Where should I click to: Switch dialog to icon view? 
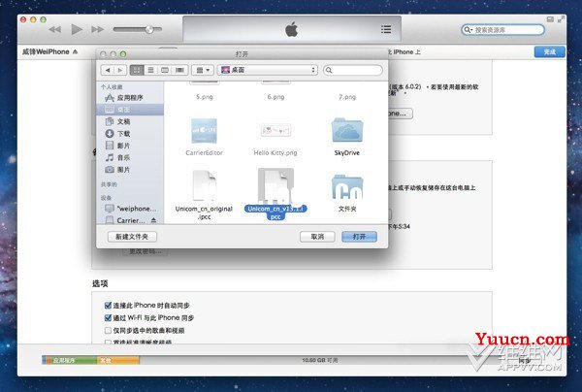[137, 70]
